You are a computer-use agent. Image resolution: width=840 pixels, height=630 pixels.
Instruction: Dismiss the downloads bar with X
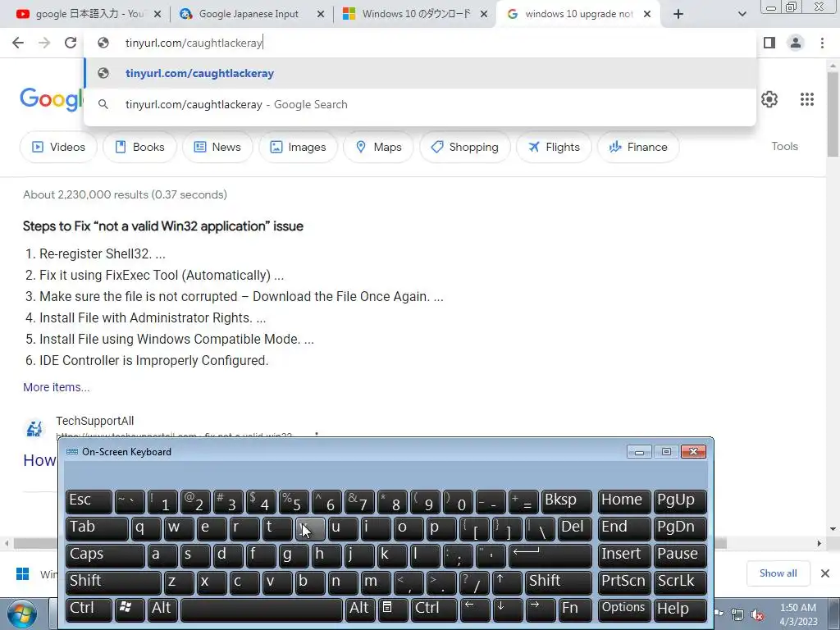825,573
